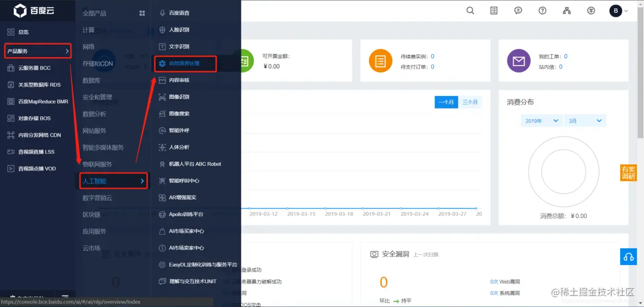
Task: Click the 待支付订单 count 0
Action: (433, 66)
